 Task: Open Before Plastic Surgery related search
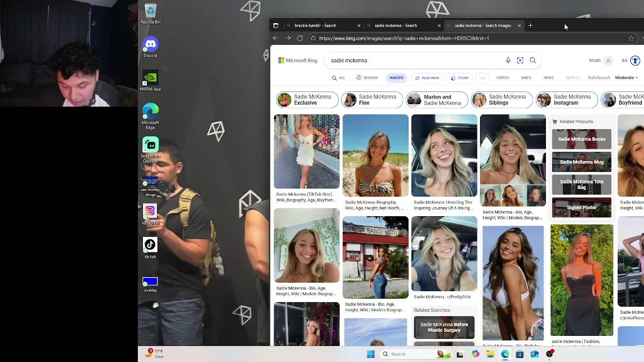coord(444,327)
